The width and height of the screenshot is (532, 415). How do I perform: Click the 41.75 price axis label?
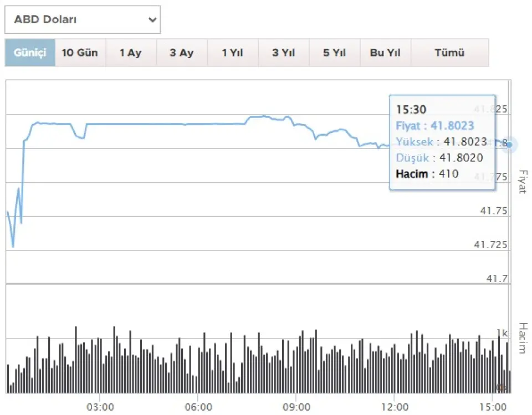pyautogui.click(x=494, y=211)
